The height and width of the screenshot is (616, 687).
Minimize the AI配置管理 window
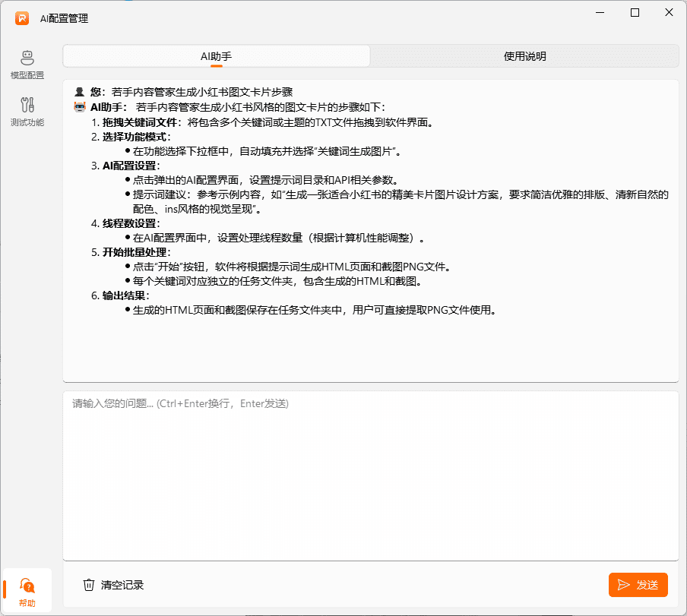(600, 12)
